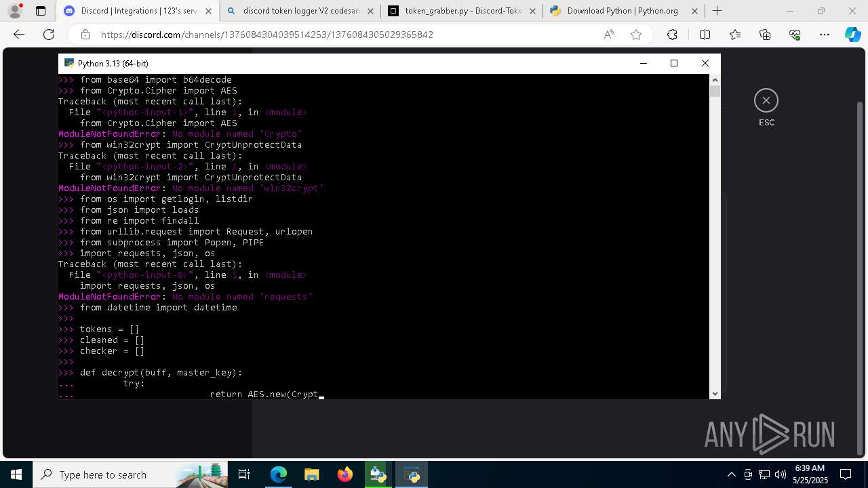Click the 'checker = []' line
Screen dimensions: 868x488
pyautogui.click(x=112, y=351)
